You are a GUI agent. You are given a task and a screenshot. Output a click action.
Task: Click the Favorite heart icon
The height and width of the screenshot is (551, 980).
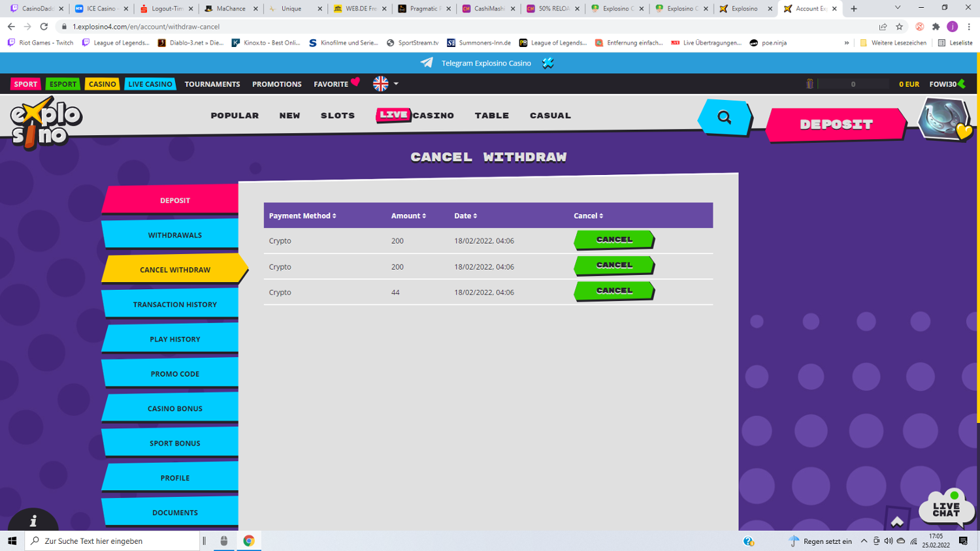(355, 82)
